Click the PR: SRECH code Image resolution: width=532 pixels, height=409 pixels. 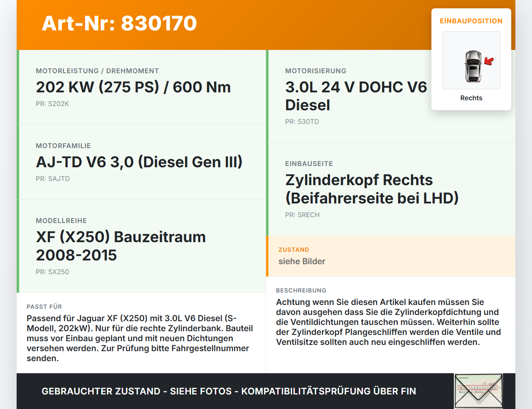pyautogui.click(x=303, y=215)
